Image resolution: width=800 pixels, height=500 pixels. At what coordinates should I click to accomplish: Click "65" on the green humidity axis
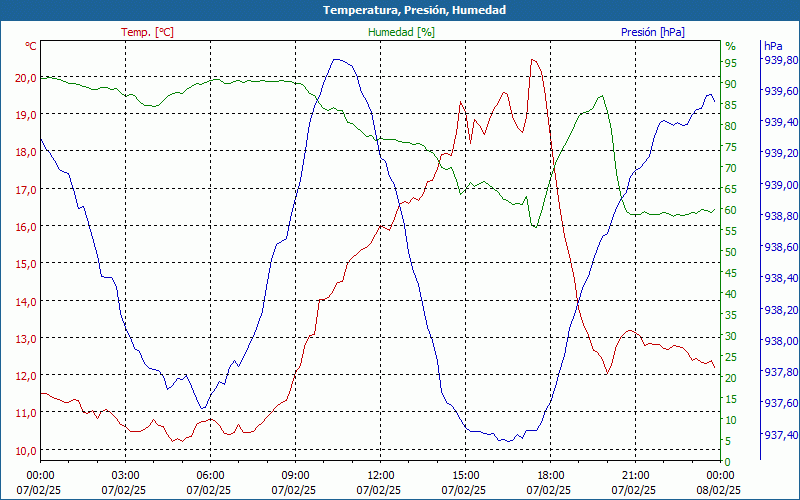click(x=731, y=189)
